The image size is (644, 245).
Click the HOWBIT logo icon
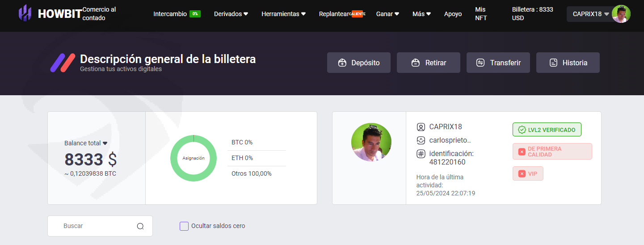click(x=25, y=13)
